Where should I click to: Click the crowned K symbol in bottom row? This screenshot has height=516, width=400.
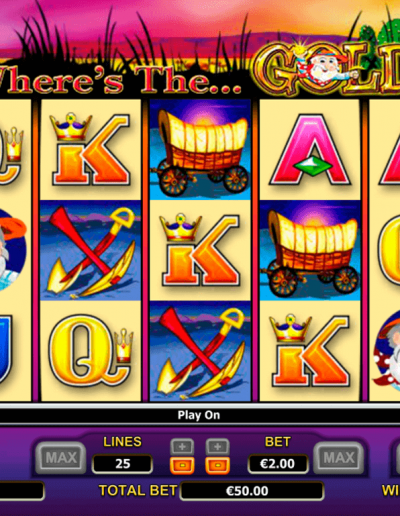[310, 351]
